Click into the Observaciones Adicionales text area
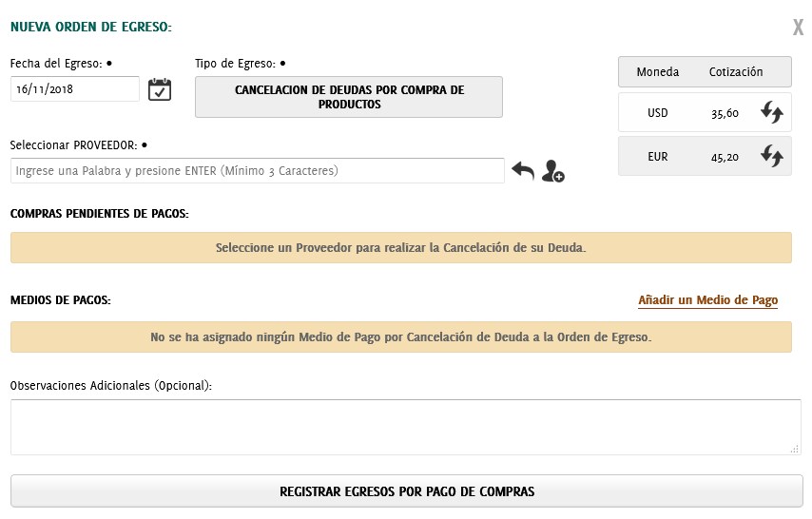 404,427
